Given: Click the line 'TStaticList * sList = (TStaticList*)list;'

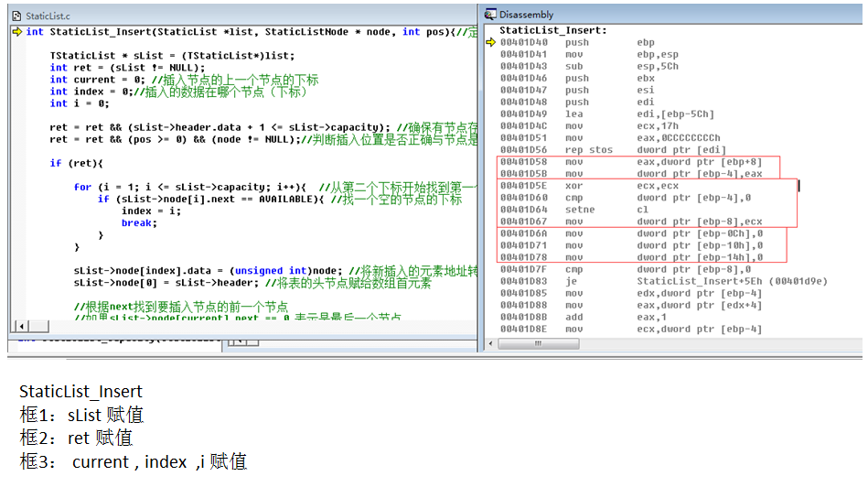Looking at the screenshot, I should (172, 56).
